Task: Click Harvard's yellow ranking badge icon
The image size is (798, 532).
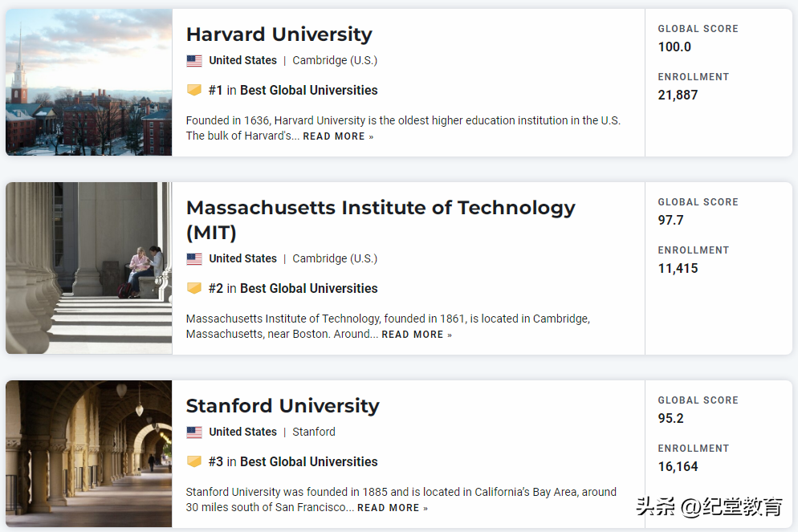Action: click(194, 90)
